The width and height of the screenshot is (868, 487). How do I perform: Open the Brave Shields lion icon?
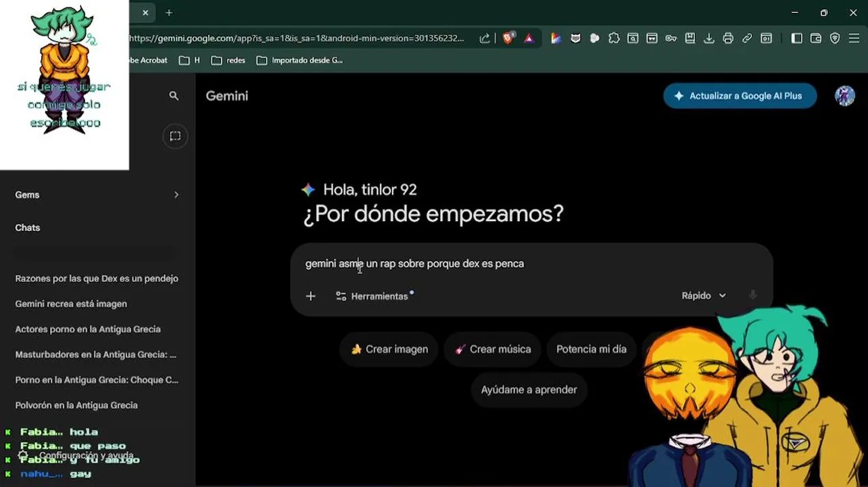coord(508,39)
